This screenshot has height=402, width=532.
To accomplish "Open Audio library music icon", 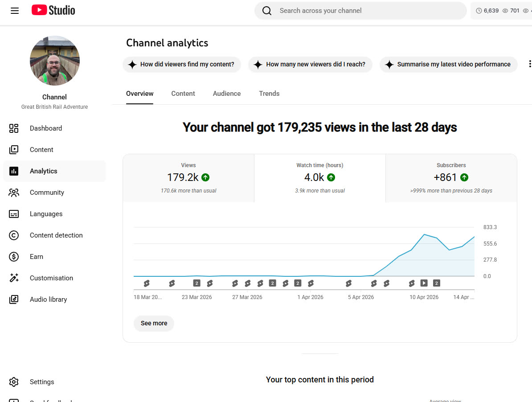I will click(x=14, y=299).
